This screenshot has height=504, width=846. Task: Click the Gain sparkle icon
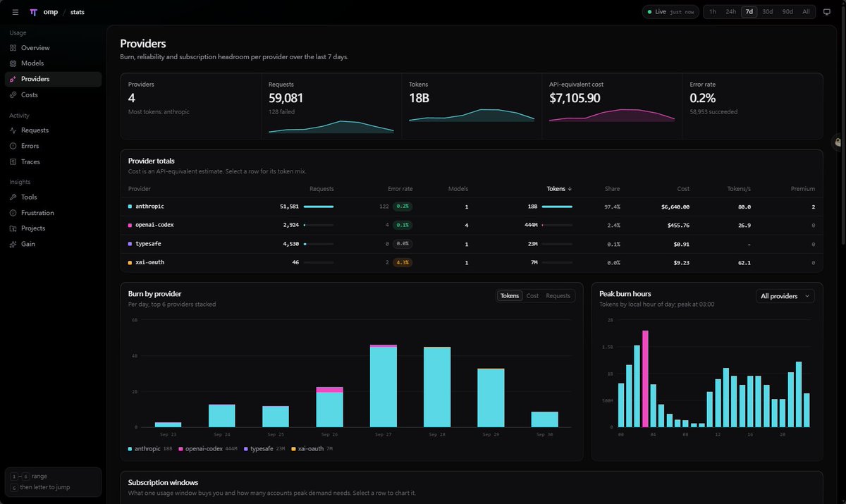tap(13, 244)
